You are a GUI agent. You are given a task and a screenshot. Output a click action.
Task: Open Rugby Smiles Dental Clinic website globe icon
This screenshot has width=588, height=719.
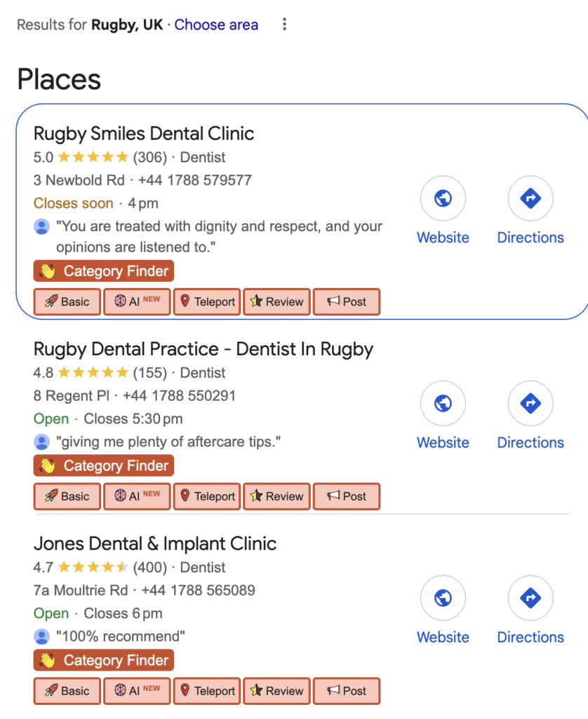pos(443,199)
